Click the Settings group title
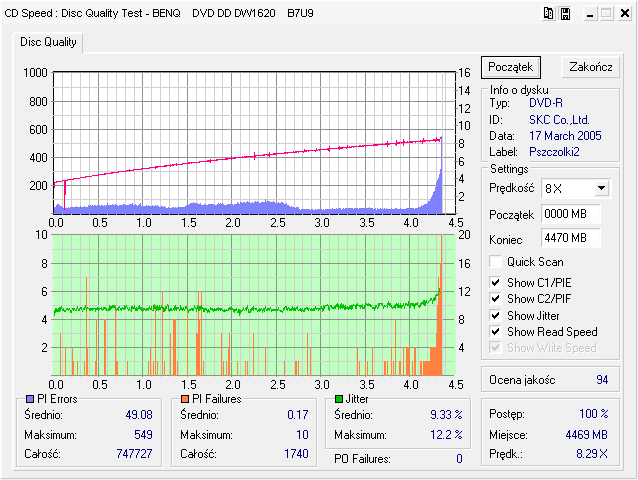Screen dimensions: 638x480 tap(509, 169)
